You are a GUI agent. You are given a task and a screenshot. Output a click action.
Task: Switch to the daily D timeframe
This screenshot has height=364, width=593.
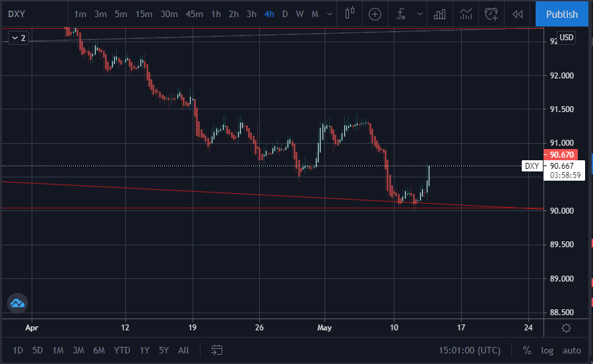pos(285,15)
